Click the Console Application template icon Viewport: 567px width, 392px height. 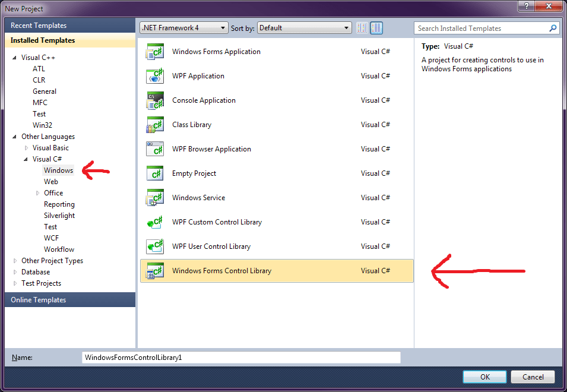point(155,100)
